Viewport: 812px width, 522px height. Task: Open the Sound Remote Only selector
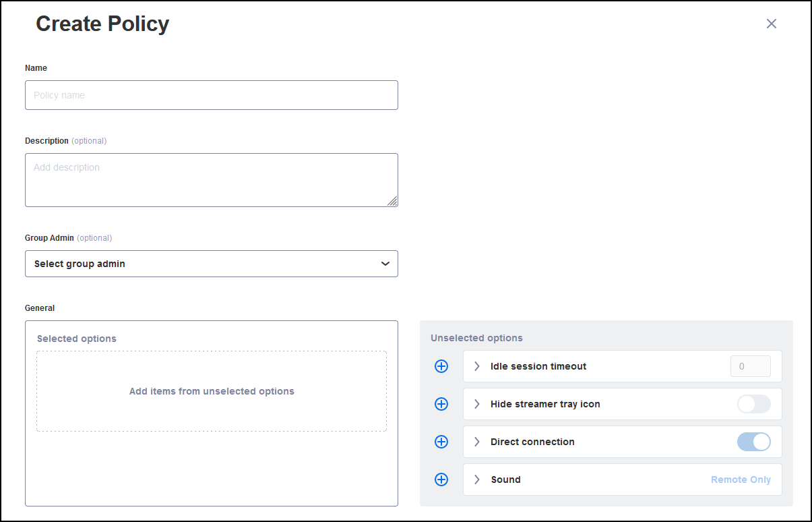pos(741,480)
